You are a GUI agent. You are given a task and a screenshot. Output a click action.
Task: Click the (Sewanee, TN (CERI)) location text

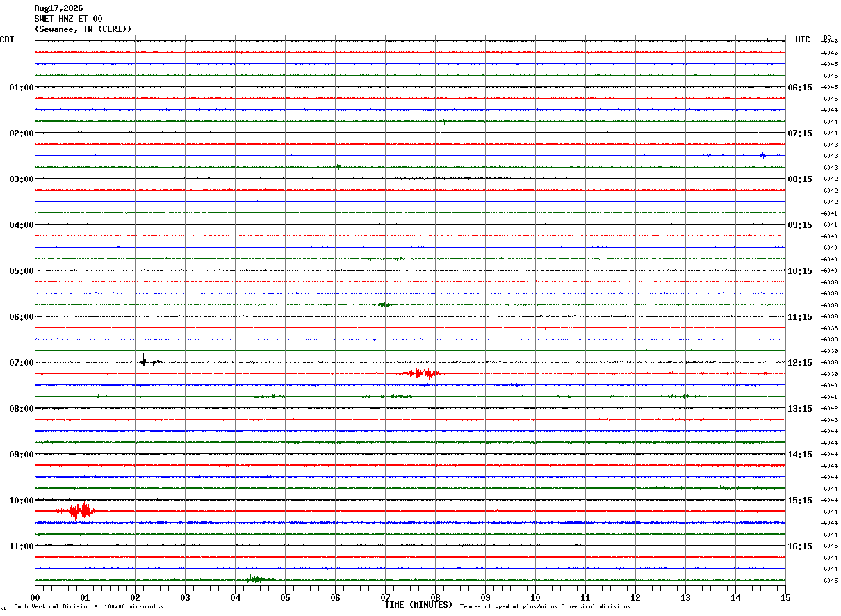[83, 29]
